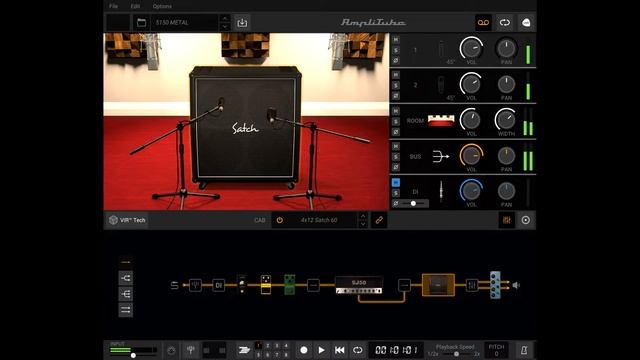Screen dimensions: 640x360
Task: Solo the DI channel
Action: [x=396, y=193]
